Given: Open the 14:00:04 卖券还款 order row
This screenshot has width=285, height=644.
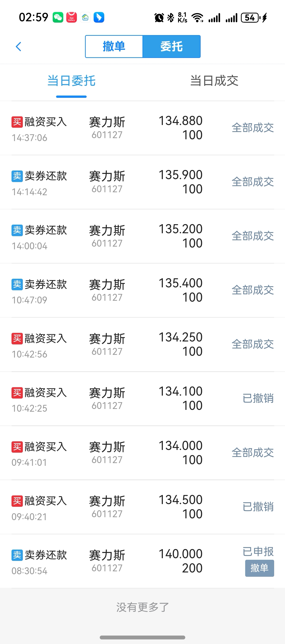Looking at the screenshot, I should click(143, 236).
